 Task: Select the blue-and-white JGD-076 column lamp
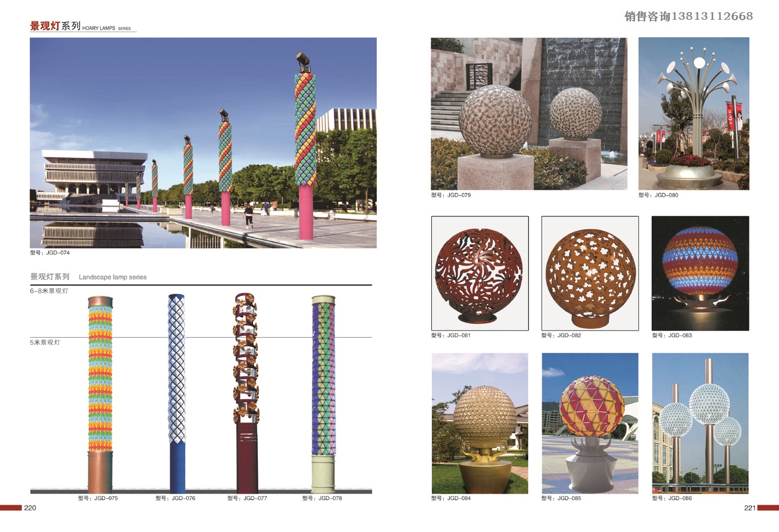(177, 395)
